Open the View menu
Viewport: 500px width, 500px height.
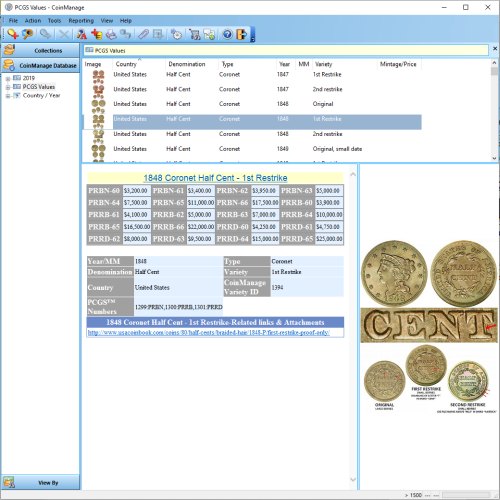point(107,21)
